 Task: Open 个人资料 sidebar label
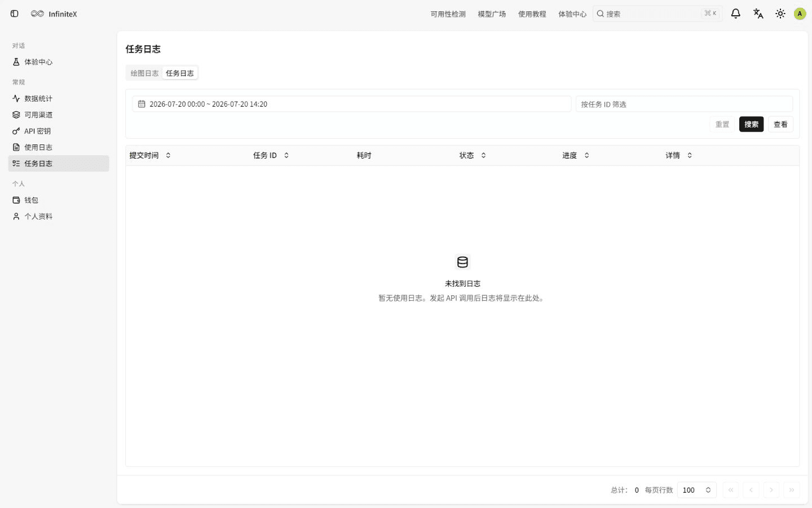38,216
